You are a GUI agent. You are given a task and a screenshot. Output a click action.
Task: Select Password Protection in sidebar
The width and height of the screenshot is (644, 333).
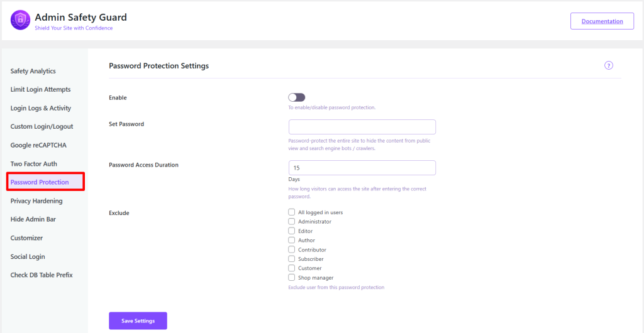click(45, 182)
